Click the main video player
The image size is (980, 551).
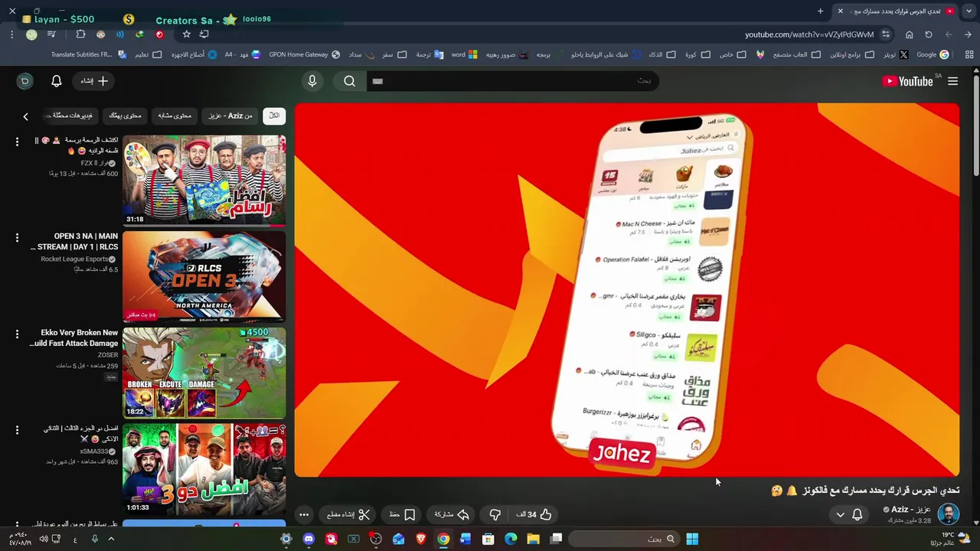pyautogui.click(x=626, y=290)
